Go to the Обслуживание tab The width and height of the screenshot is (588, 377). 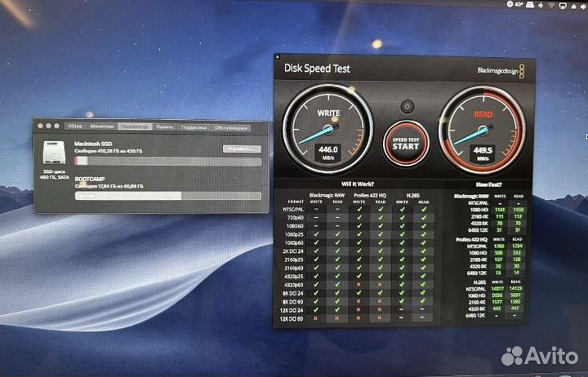tap(231, 127)
